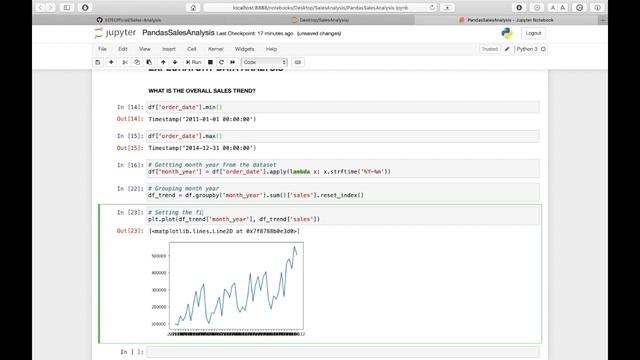The image size is (640, 360).
Task: Switch to PandasSalesAnalysis Jupyter Notebook tab
Action: click(x=507, y=20)
